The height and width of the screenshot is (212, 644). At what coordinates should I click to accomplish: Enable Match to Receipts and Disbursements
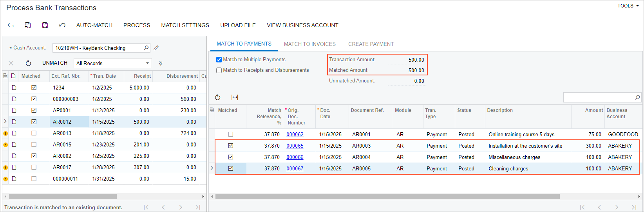coord(219,70)
